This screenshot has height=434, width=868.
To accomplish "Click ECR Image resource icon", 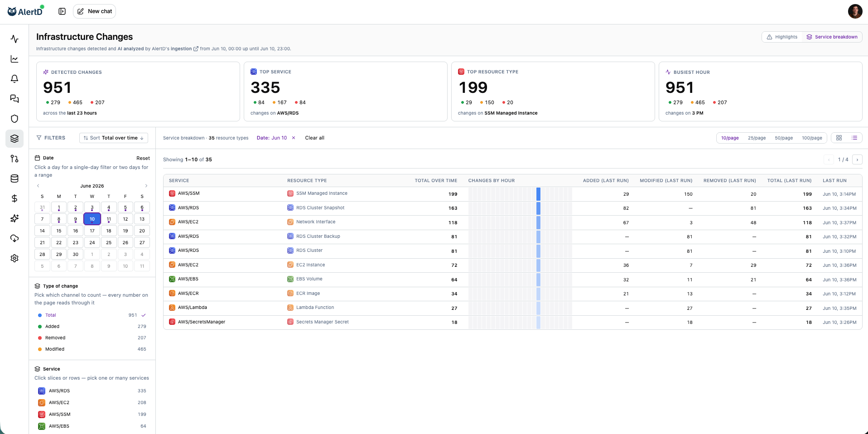I will (290, 294).
